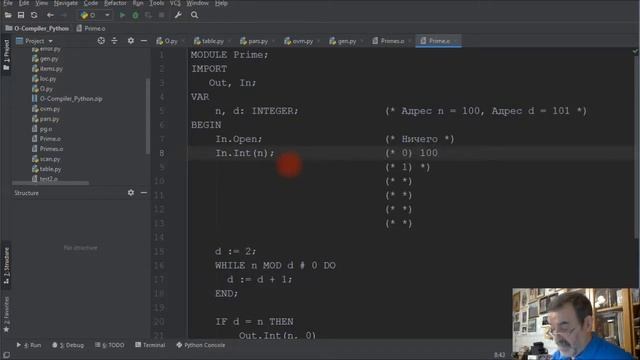This screenshot has width=640, height=360.
Task: Open the 4: Run tool window
Action: (29, 345)
